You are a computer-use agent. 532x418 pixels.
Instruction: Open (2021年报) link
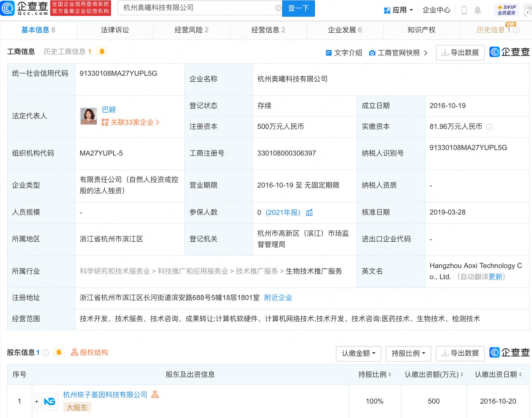pyautogui.click(x=283, y=213)
